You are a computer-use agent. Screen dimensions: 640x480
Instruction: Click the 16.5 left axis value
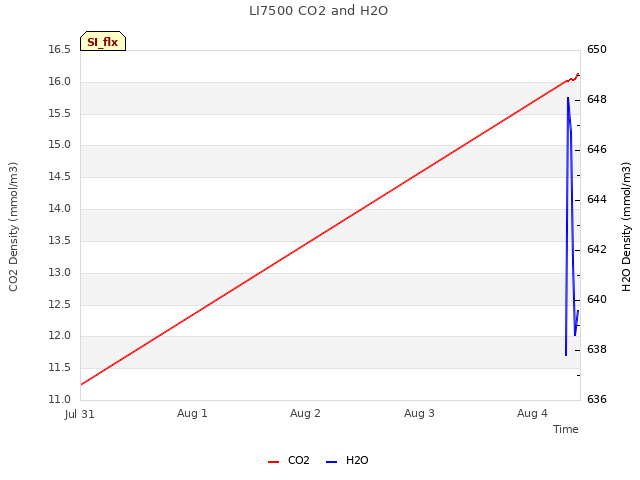60,49
